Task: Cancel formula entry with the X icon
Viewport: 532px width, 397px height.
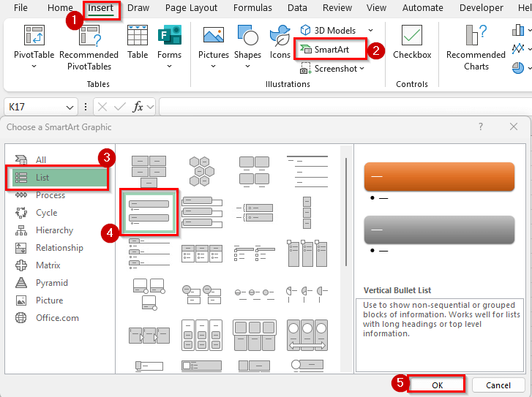Action: pyautogui.click(x=102, y=107)
